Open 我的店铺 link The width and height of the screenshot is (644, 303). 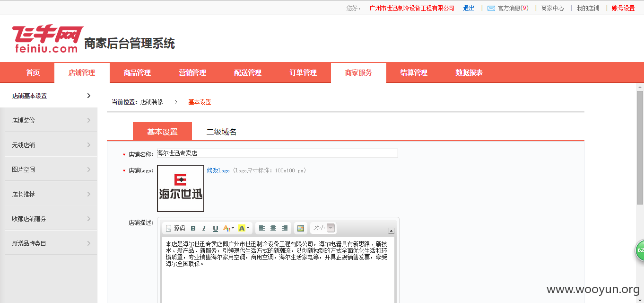pyautogui.click(x=588, y=8)
